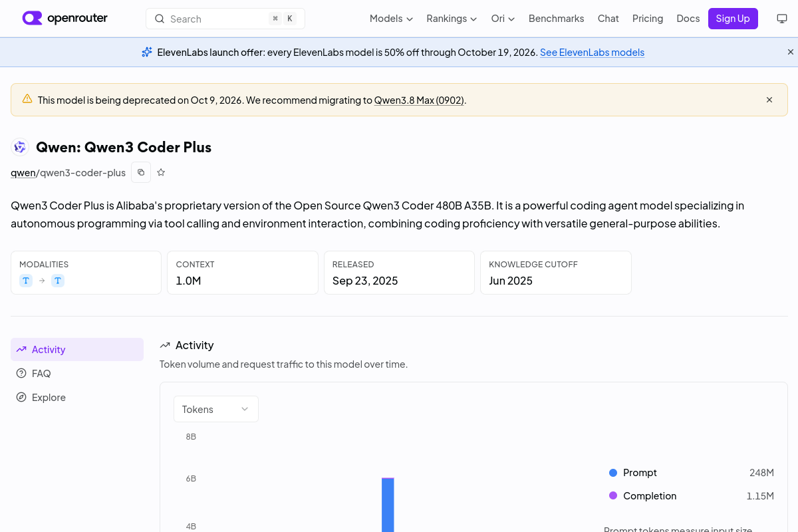Click the Completion 1.15M legend value
This screenshot has height=532, width=798.
click(x=760, y=496)
